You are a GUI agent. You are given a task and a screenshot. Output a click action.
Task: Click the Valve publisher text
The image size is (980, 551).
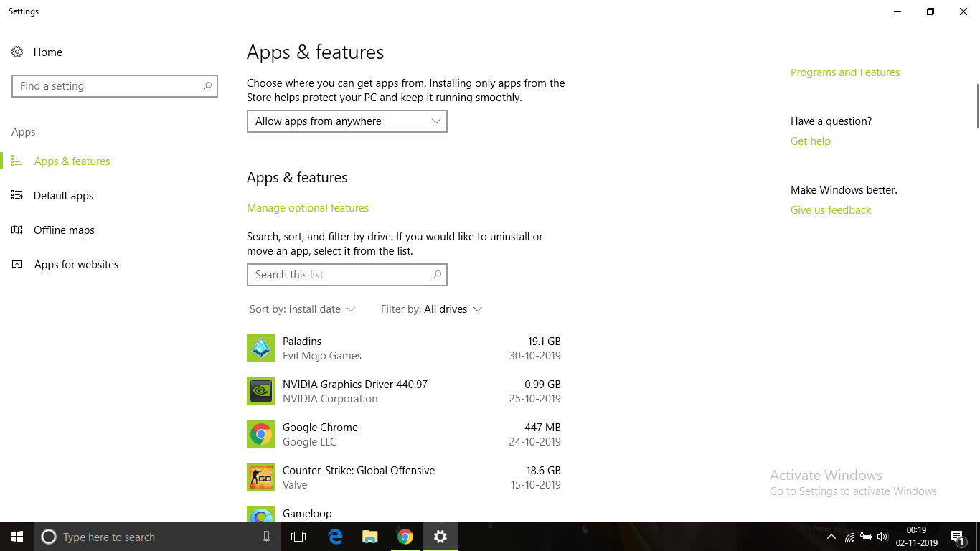[295, 485]
